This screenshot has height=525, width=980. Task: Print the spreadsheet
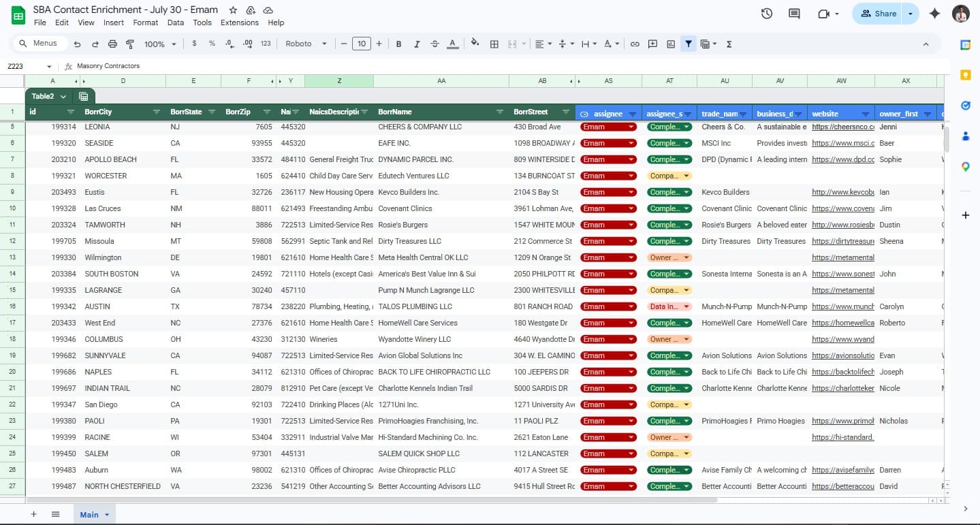pos(113,44)
